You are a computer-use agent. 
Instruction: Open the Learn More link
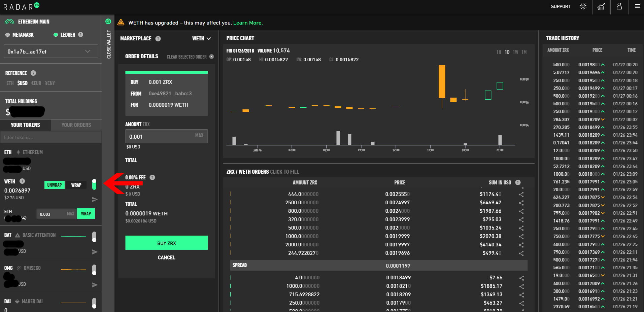coord(248,23)
